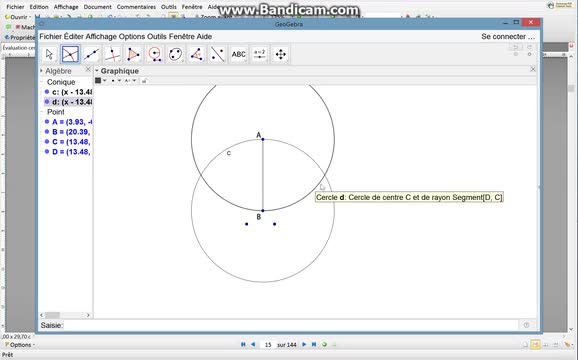This screenshot has width=578, height=360.
Task: Select the Ellipse conic tool
Action: point(175,55)
